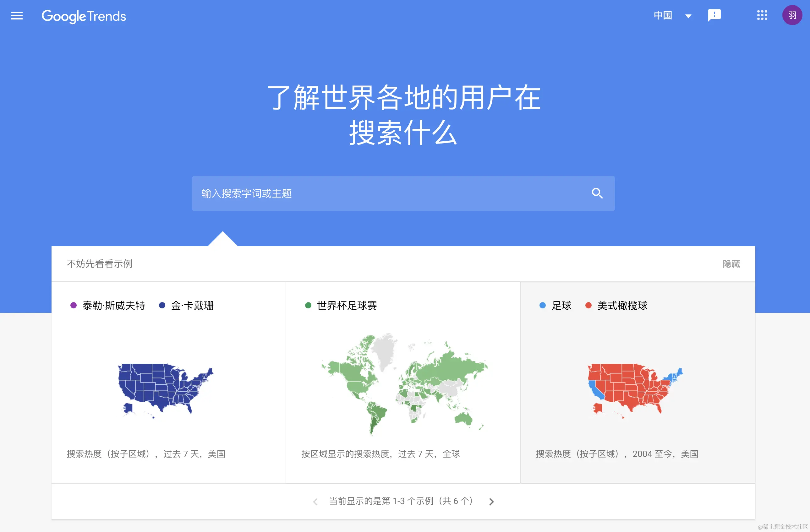Open the purple account avatar
Image resolution: width=810 pixels, height=532 pixels.
792,15
